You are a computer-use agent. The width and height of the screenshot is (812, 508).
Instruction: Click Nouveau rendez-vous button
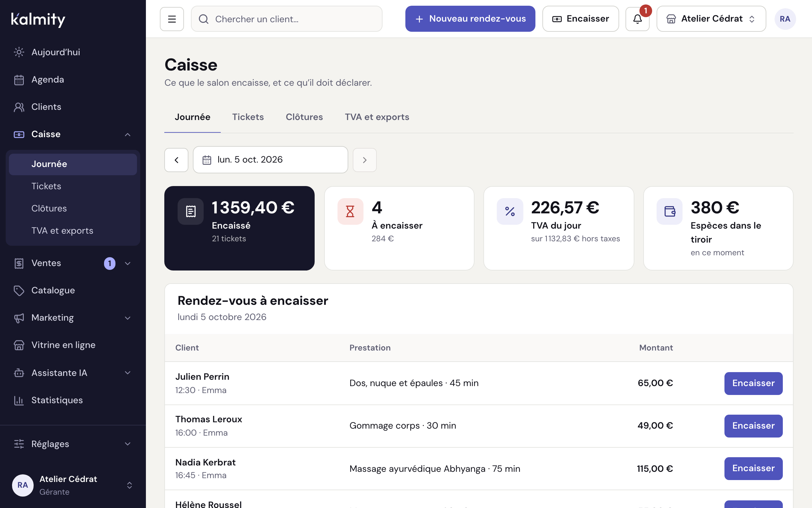tap(470, 19)
